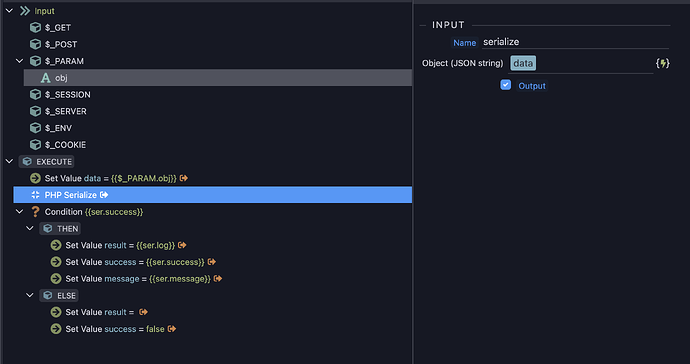Click the dynamic data picker lightning icon

(662, 63)
